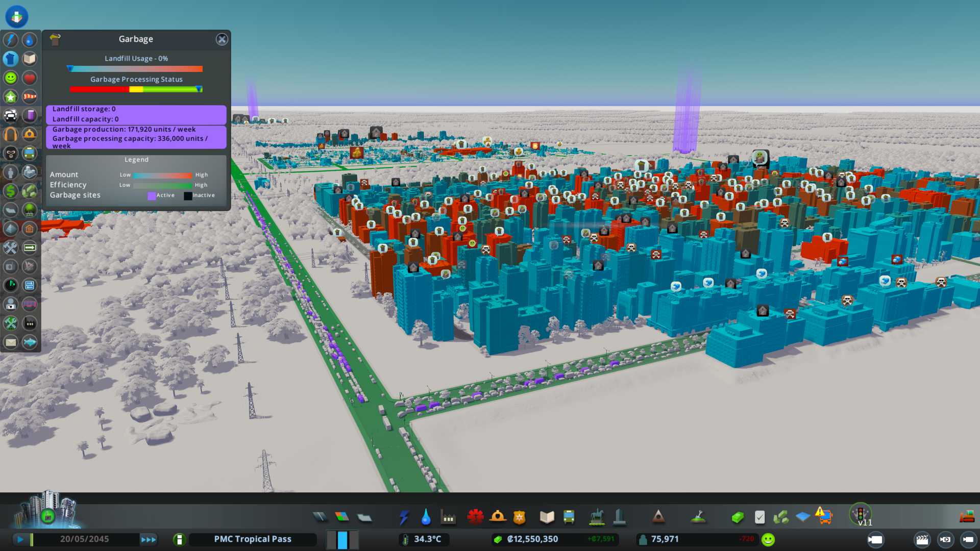Open the Health heart info view
Screen dimensions: 980x551
29,78
